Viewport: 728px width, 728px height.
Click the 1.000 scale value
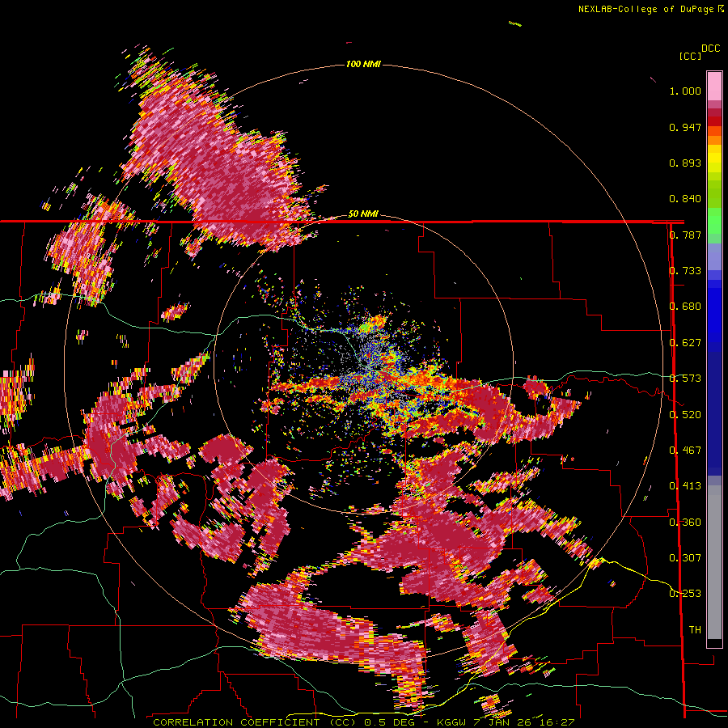tap(685, 91)
